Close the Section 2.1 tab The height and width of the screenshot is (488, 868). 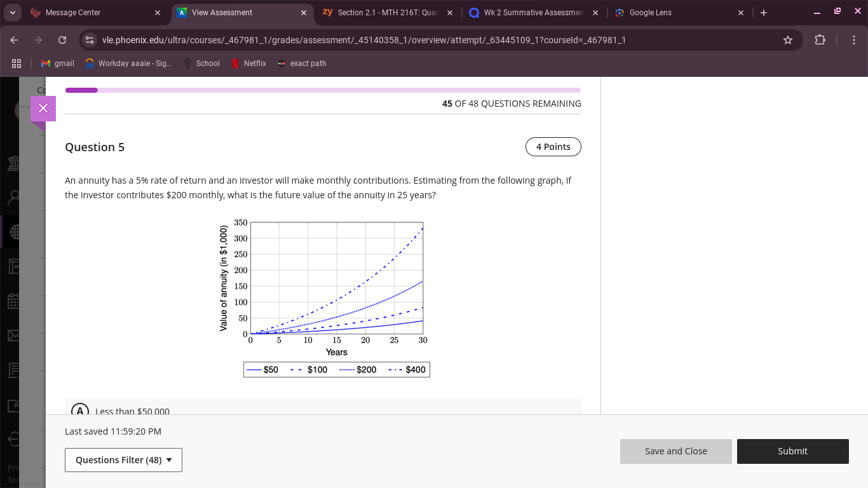pos(450,13)
